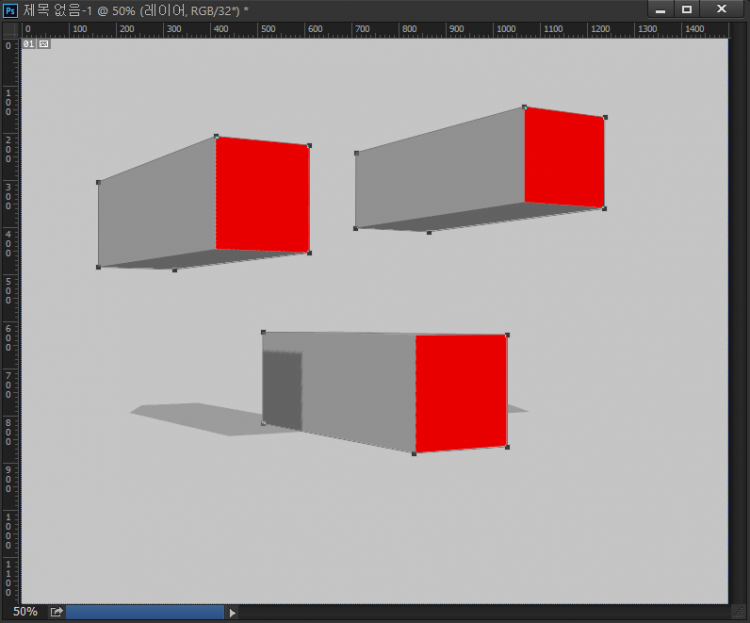The width and height of the screenshot is (750, 623).
Task: Click red face of upper-left box
Action: (x=262, y=195)
